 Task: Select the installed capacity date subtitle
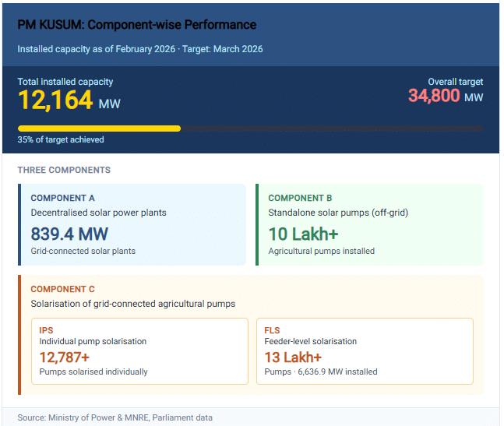point(140,49)
